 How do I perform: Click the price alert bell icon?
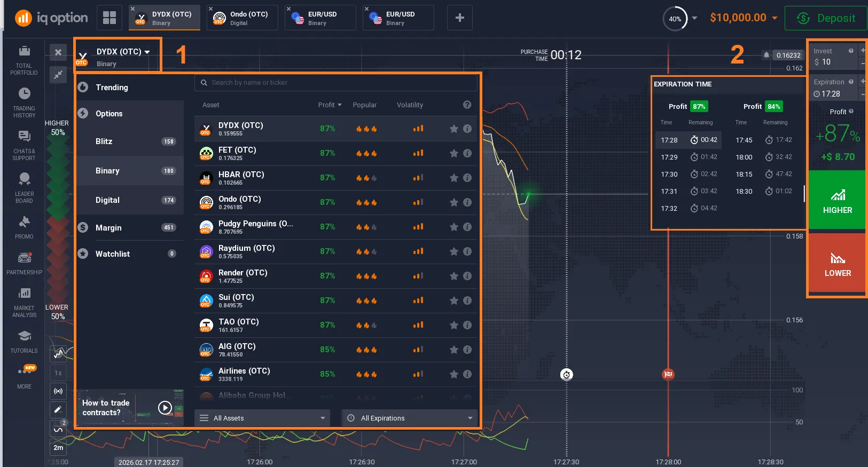coord(767,55)
